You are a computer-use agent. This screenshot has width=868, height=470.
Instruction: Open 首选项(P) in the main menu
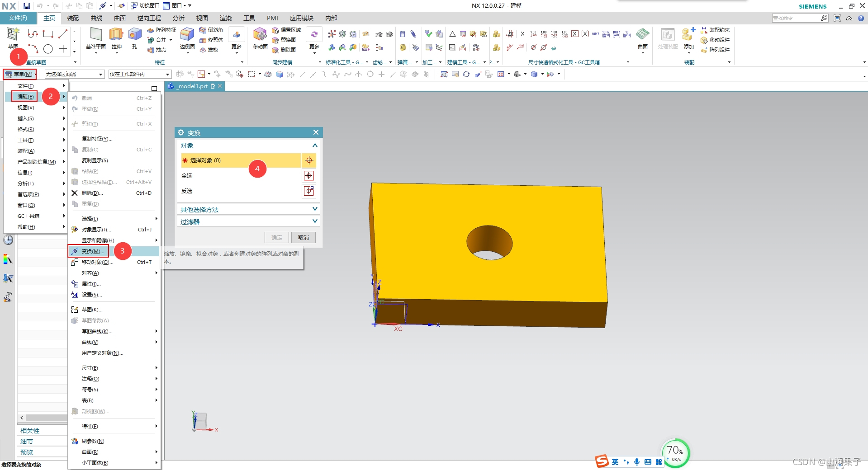click(x=35, y=194)
